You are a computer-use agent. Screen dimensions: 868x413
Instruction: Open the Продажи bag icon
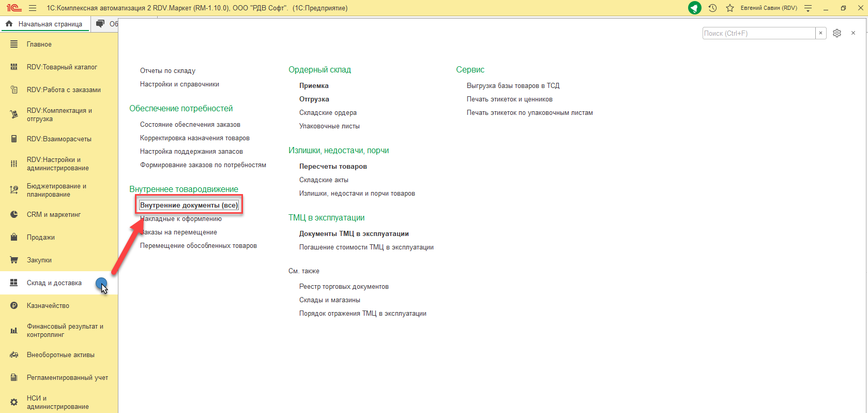coord(14,238)
